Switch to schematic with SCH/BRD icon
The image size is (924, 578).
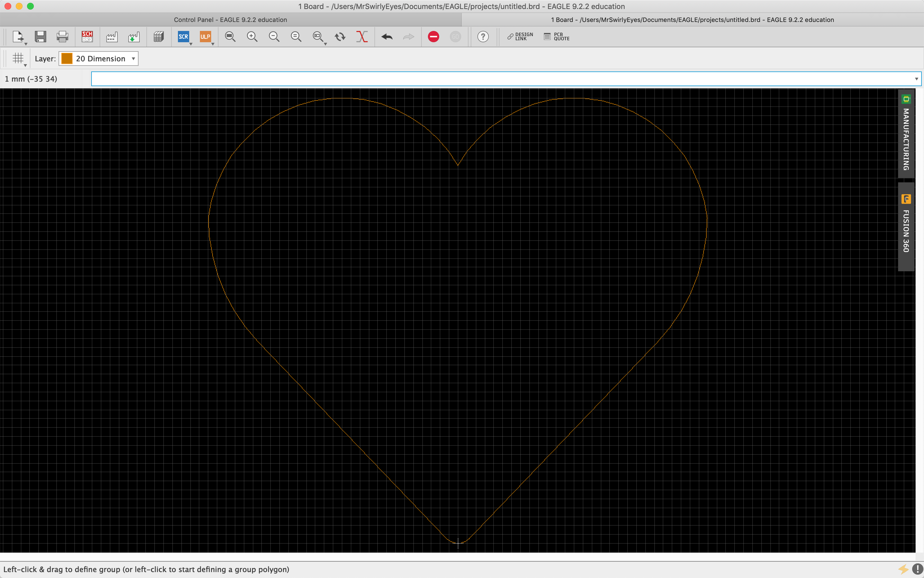click(x=87, y=37)
